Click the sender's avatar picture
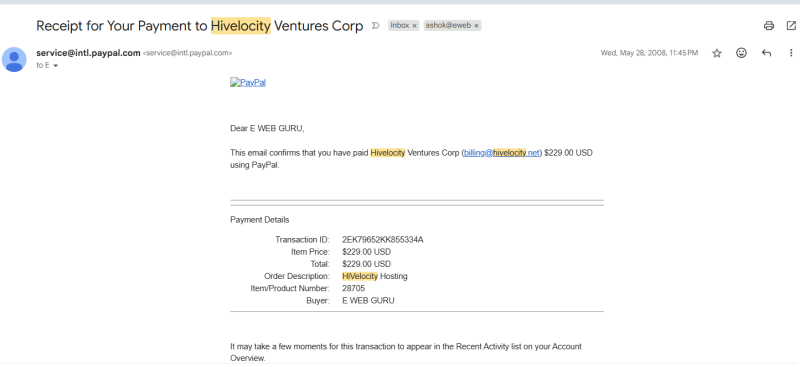Image resolution: width=800 pixels, height=367 pixels. tap(14, 59)
